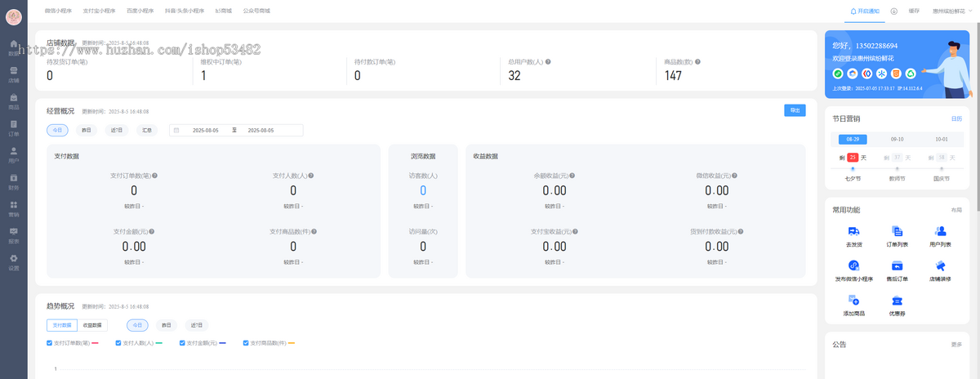Click 开启通知 in the header
Image resolution: width=980 pixels, height=379 pixels.
coord(864,11)
